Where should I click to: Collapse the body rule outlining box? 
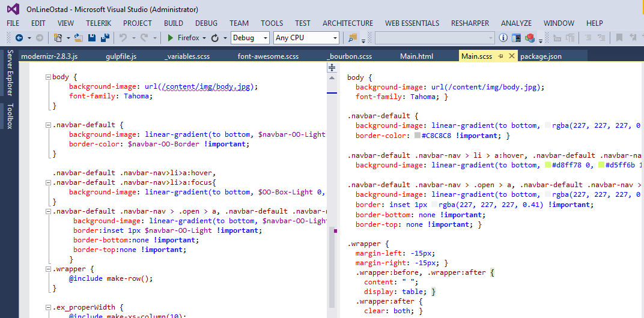pos(48,77)
